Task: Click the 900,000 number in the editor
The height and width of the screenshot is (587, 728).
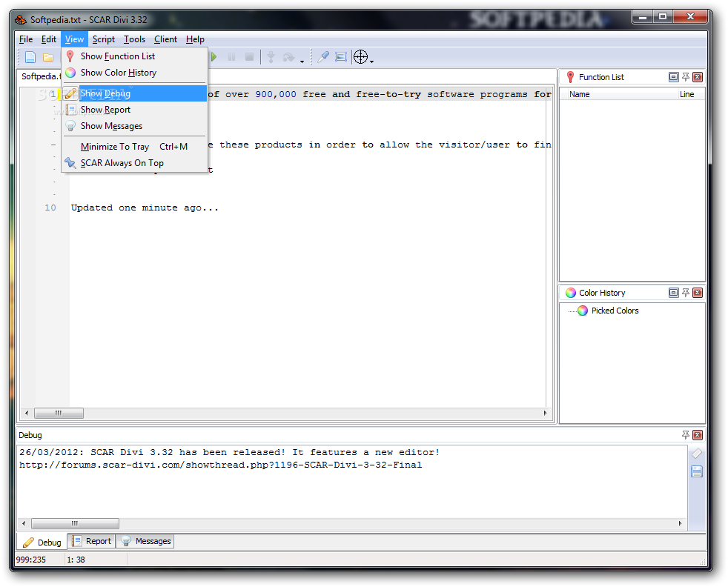Action: pyautogui.click(x=276, y=94)
